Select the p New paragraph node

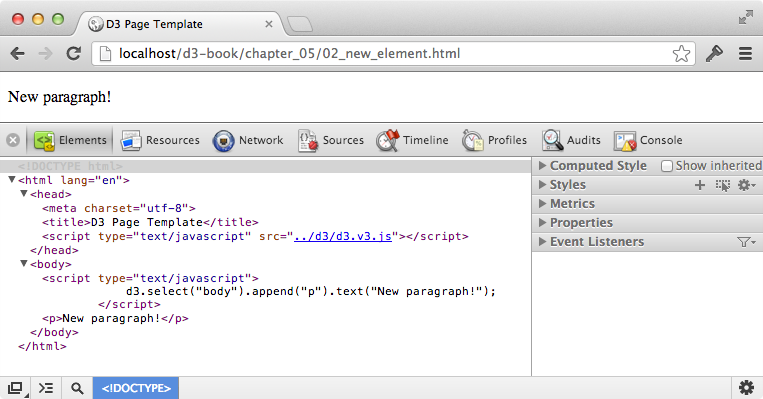[115, 318]
